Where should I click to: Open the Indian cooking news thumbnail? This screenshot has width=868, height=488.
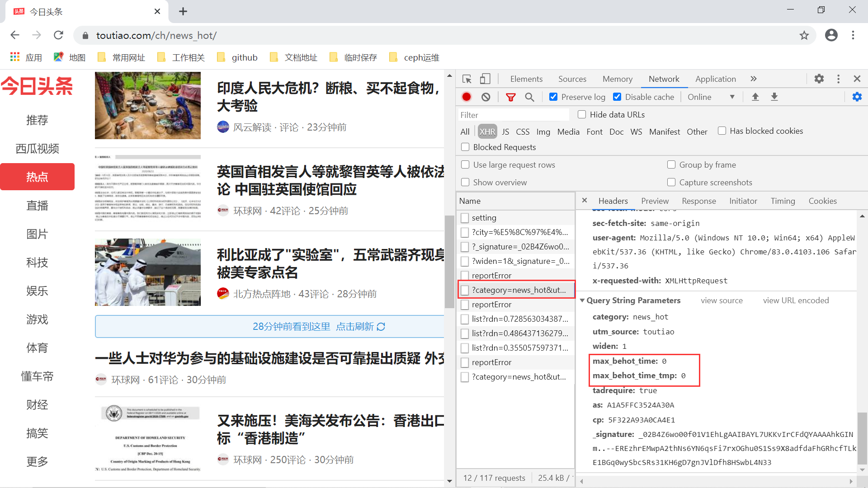coord(147,105)
